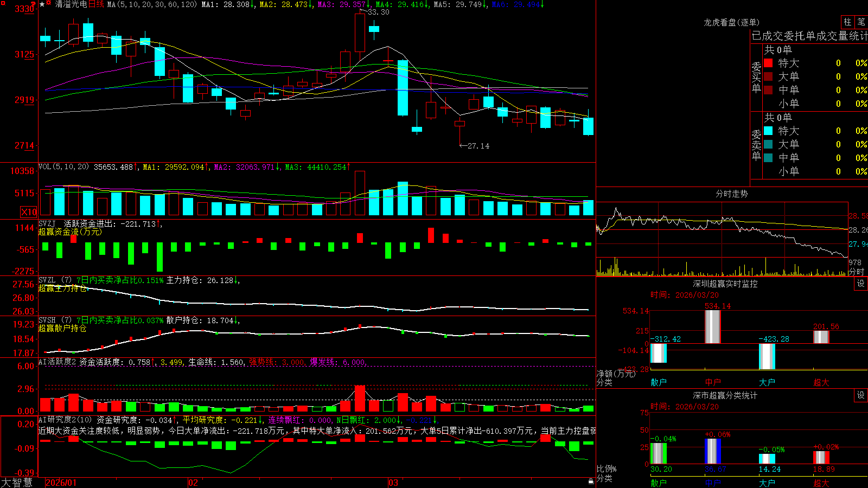The width and height of the screenshot is (868, 488).
Task: Select the 分时走势 panel title
Action: pyautogui.click(x=731, y=194)
